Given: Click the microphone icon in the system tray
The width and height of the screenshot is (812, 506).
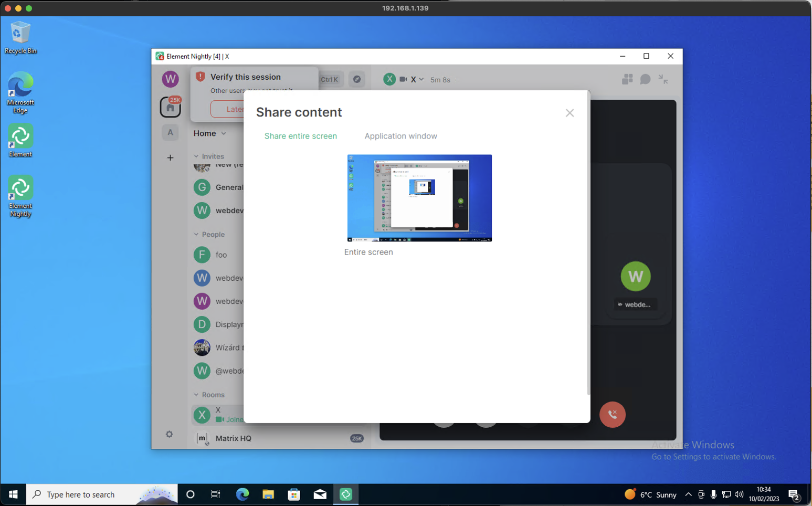Looking at the screenshot, I should pyautogui.click(x=714, y=494).
